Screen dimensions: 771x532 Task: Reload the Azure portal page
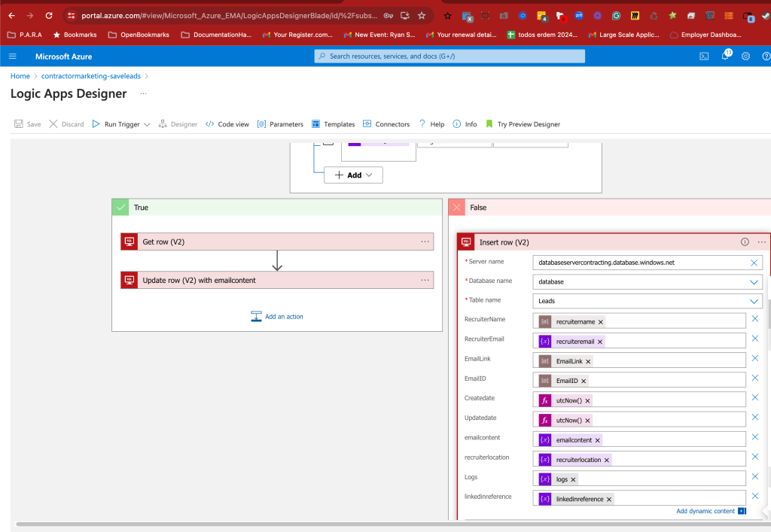(49, 16)
